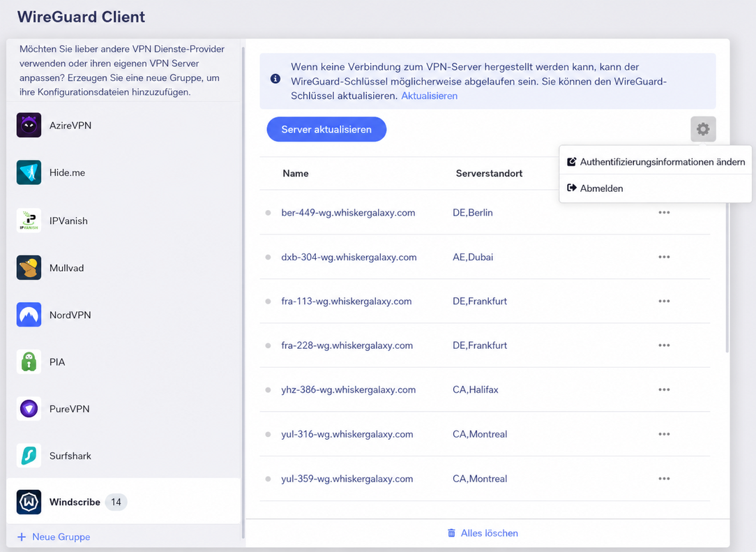
Task: Click the PIA provider icon
Action: coord(29,362)
